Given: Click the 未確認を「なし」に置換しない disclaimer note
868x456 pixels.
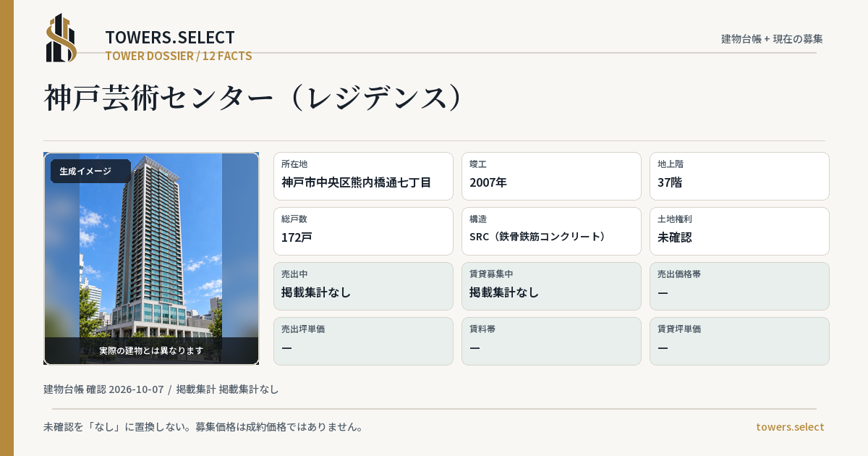Looking at the screenshot, I should 203,427.
